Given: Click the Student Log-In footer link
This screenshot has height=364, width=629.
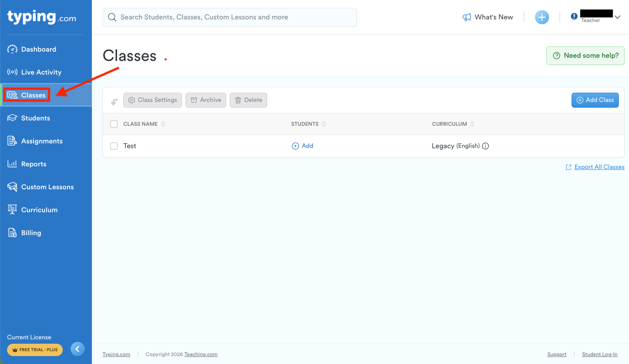Looking at the screenshot, I should [x=599, y=354].
